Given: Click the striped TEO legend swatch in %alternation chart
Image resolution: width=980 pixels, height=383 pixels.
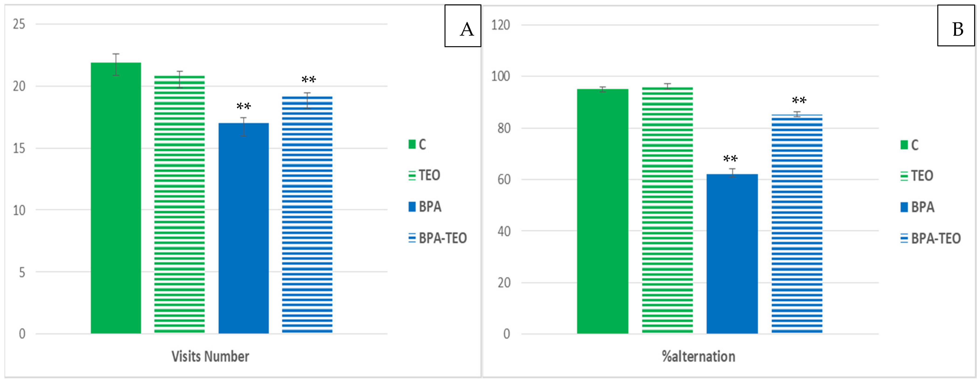Looking at the screenshot, I should pos(904,176).
